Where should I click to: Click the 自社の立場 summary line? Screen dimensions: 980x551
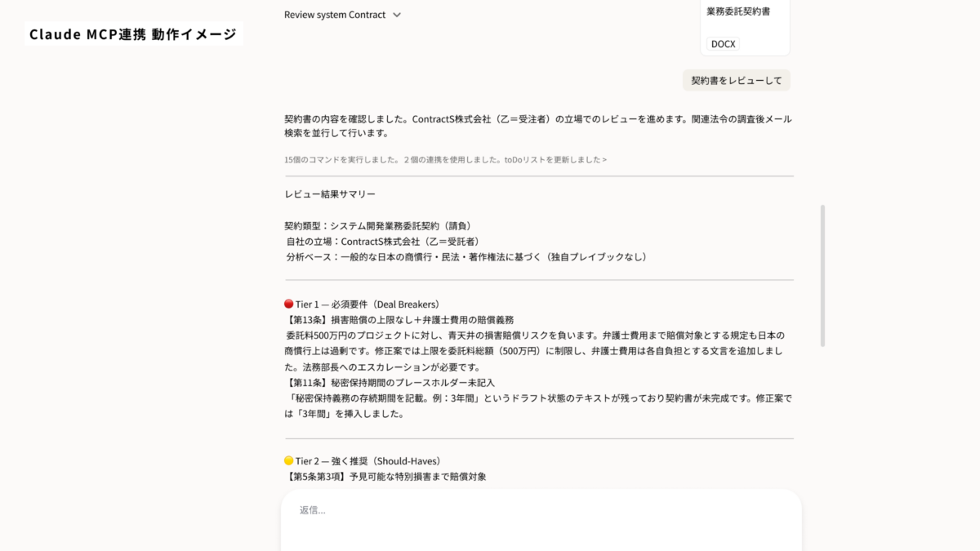382,241
